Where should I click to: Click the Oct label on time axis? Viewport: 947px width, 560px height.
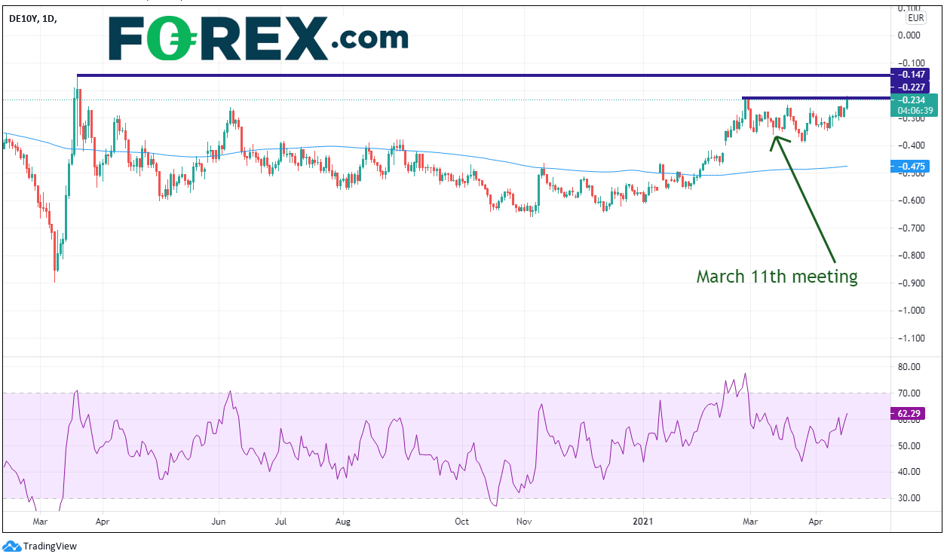[462, 521]
